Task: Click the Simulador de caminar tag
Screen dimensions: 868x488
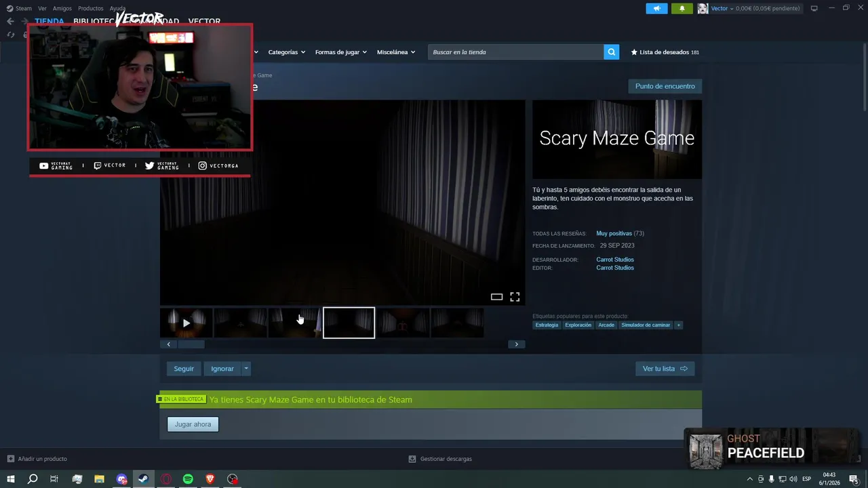Action: [x=646, y=325]
